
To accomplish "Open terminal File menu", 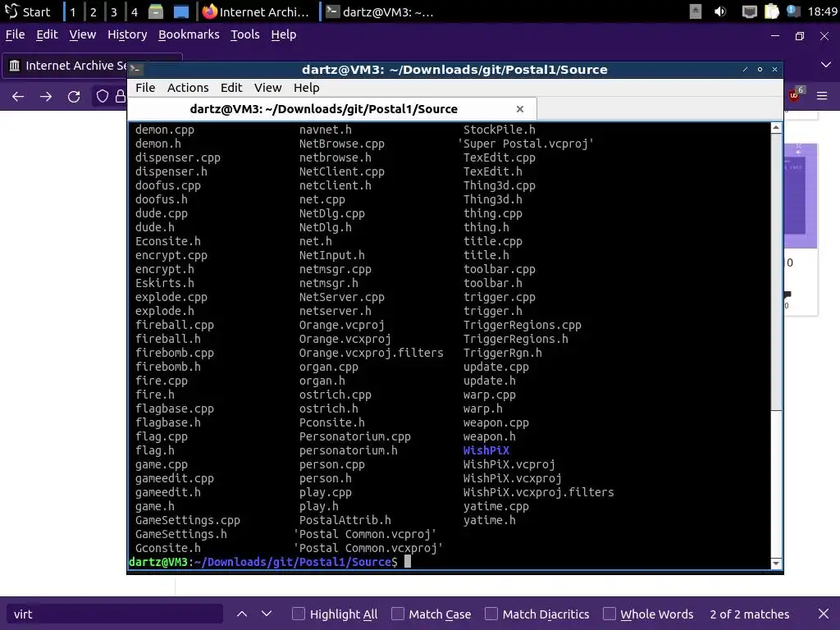I will coord(145,87).
